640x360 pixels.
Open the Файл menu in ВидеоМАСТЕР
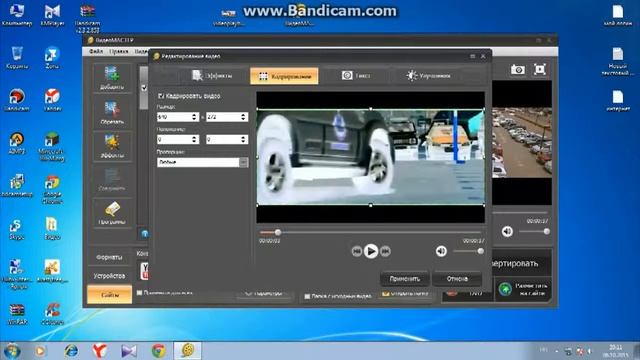96,51
